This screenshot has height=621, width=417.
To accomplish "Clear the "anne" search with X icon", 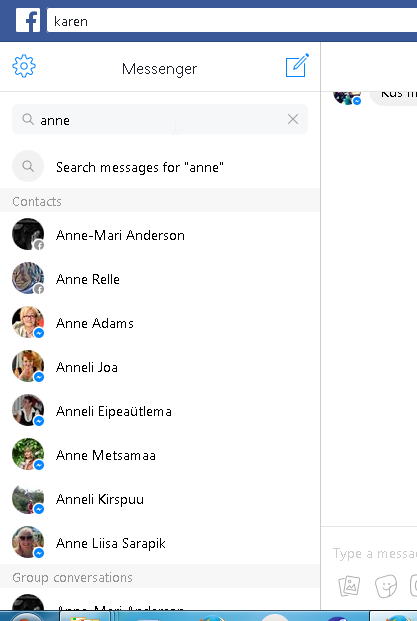I will pos(293,119).
